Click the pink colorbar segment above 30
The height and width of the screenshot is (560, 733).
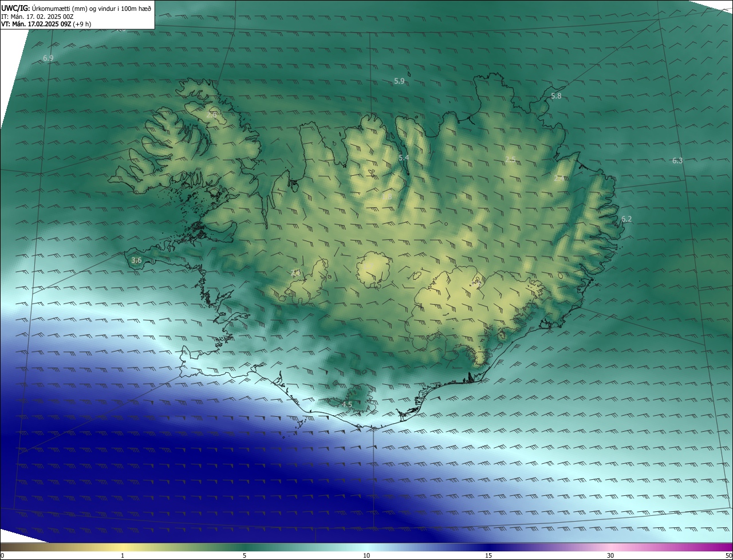[610, 547]
